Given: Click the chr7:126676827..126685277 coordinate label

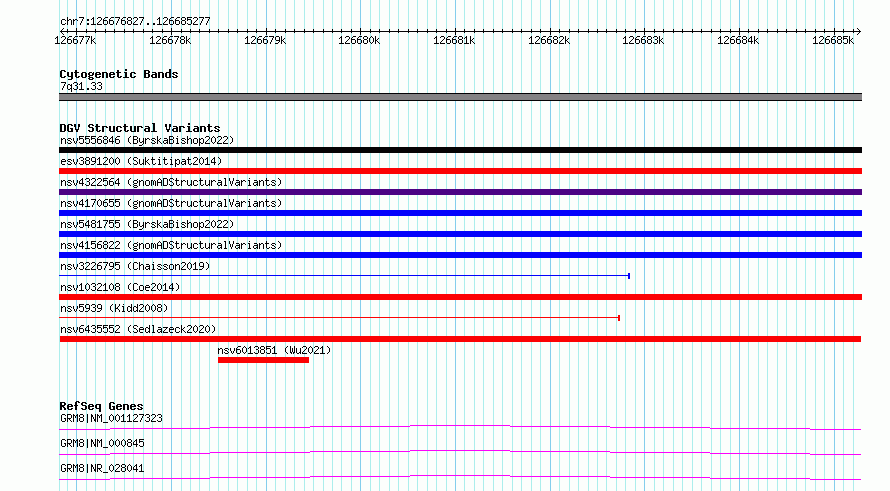Looking at the screenshot, I should click(135, 22).
